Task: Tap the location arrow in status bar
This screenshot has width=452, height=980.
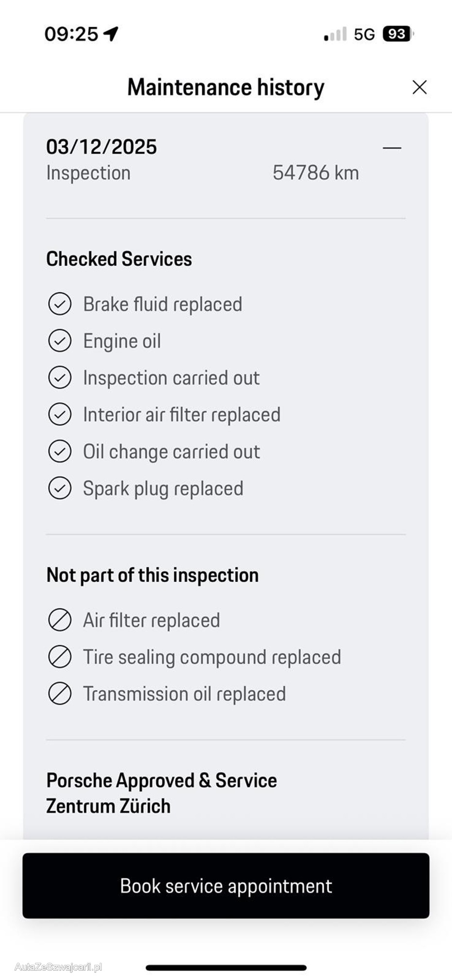Action: (x=111, y=34)
